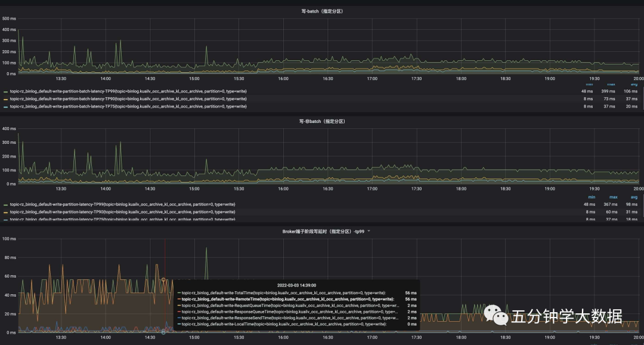Sort first panel legend by max column

tap(613, 84)
